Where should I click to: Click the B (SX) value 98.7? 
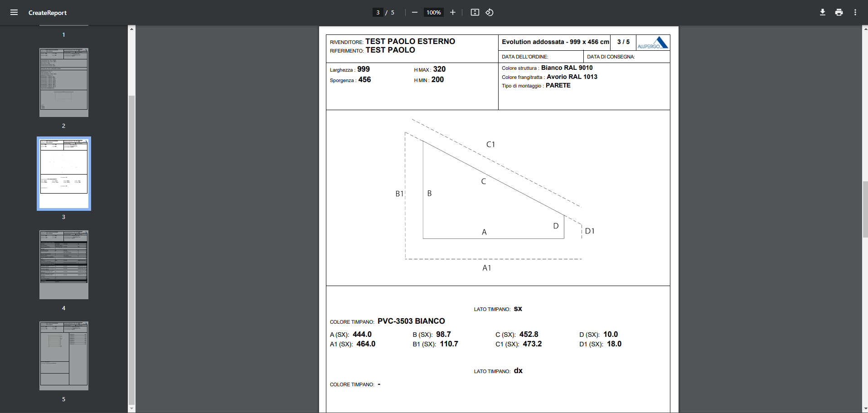click(443, 334)
